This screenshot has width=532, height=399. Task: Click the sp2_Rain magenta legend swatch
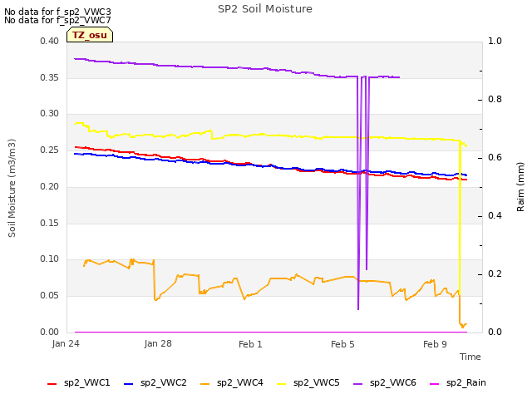point(434,384)
